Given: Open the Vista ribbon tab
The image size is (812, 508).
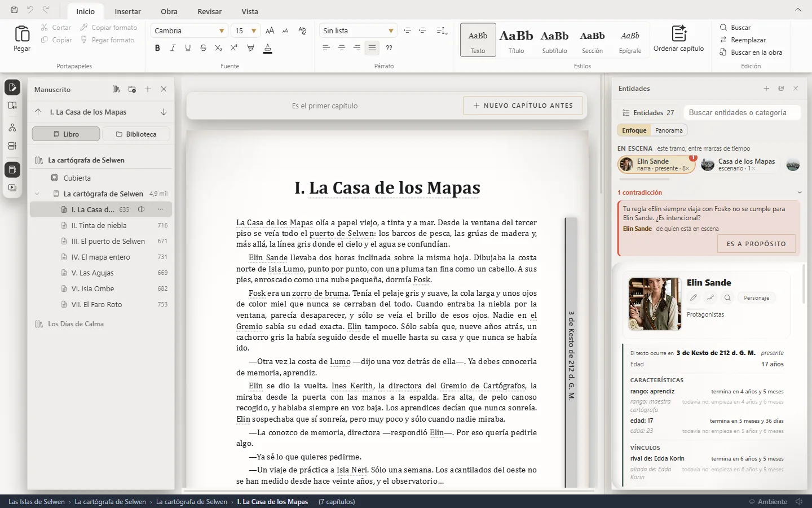Looking at the screenshot, I should (x=250, y=11).
